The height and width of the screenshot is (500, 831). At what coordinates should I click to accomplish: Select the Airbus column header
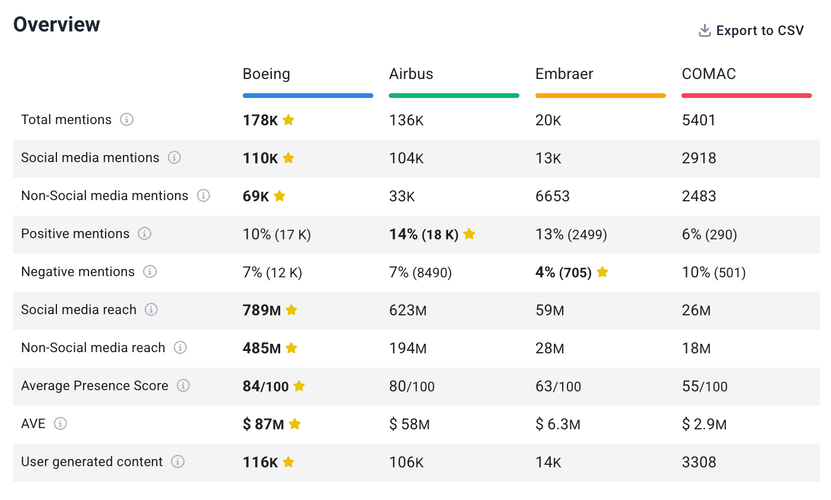411,74
